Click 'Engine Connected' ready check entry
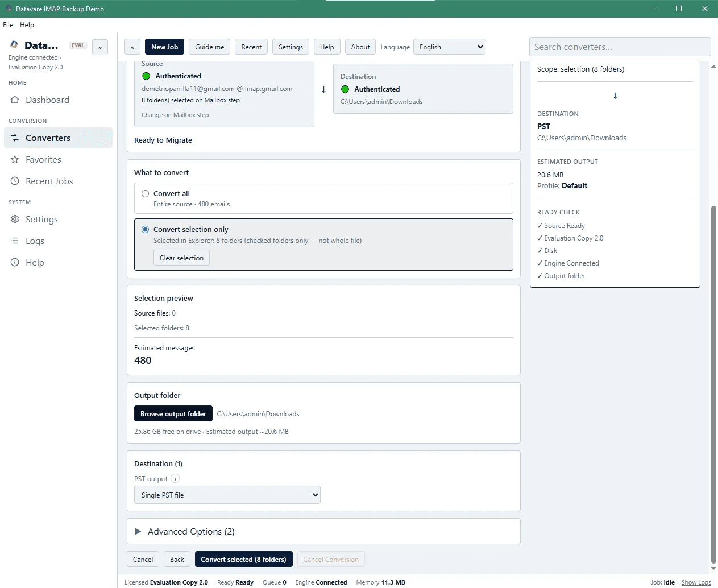This screenshot has height=588, width=718. [x=568, y=263]
